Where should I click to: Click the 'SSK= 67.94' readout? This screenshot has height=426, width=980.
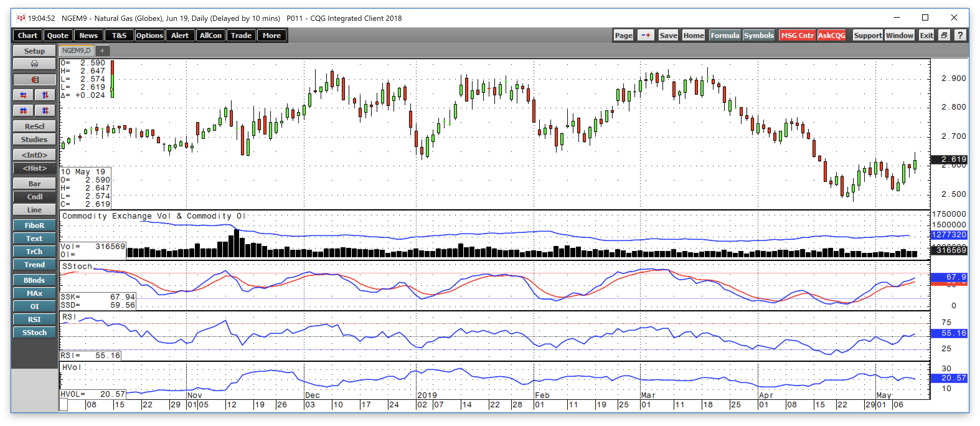pos(98,296)
